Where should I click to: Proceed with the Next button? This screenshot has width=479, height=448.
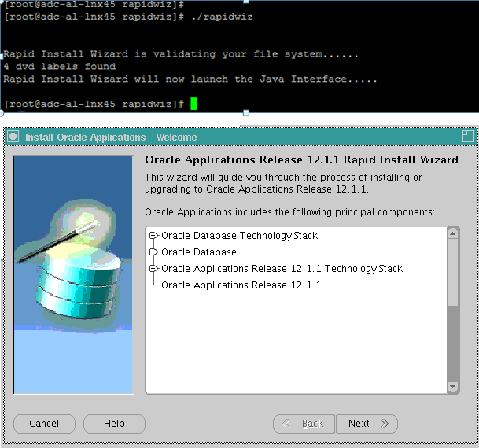coord(366,424)
